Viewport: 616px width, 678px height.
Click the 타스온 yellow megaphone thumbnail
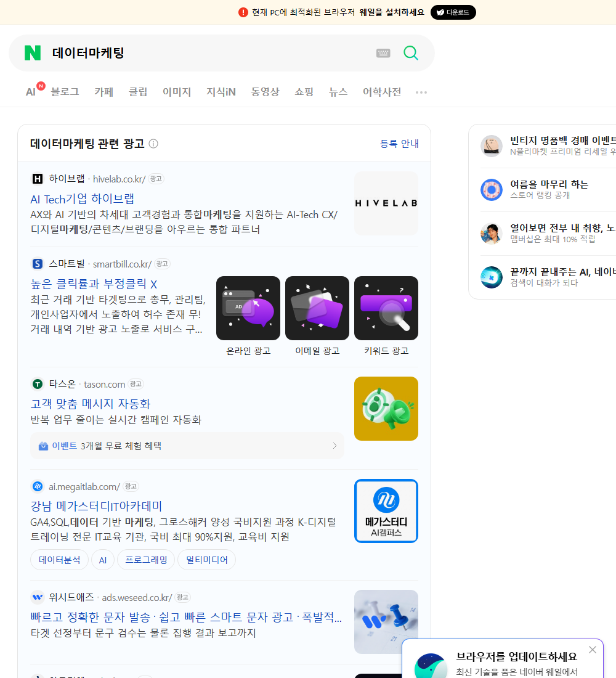click(x=386, y=409)
